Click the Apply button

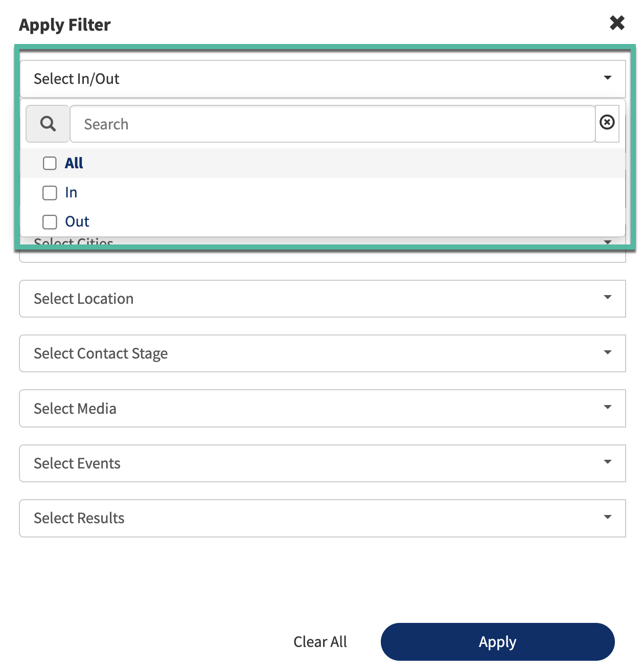[497, 641]
